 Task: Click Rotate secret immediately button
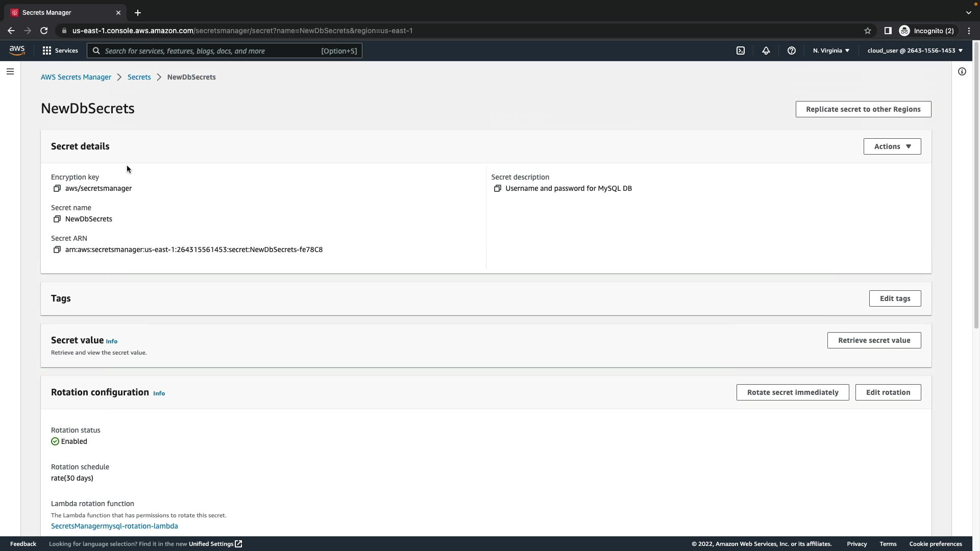coord(793,393)
